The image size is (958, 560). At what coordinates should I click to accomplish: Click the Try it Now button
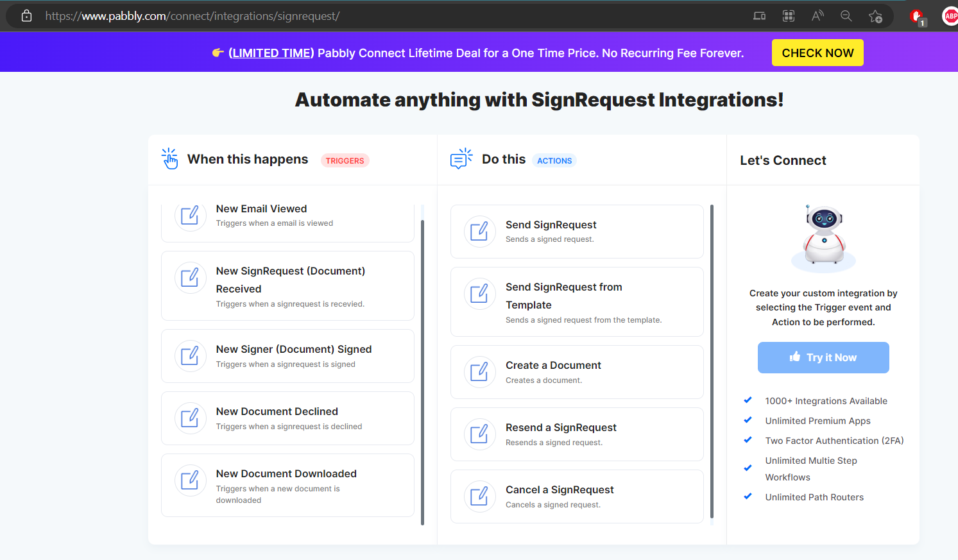tap(823, 357)
